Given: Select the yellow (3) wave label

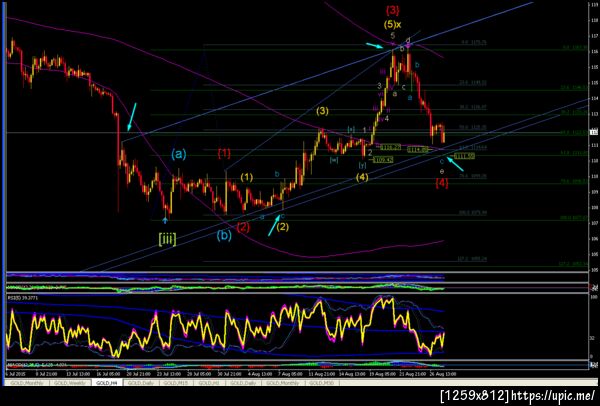Looking at the screenshot, I should click(323, 111).
